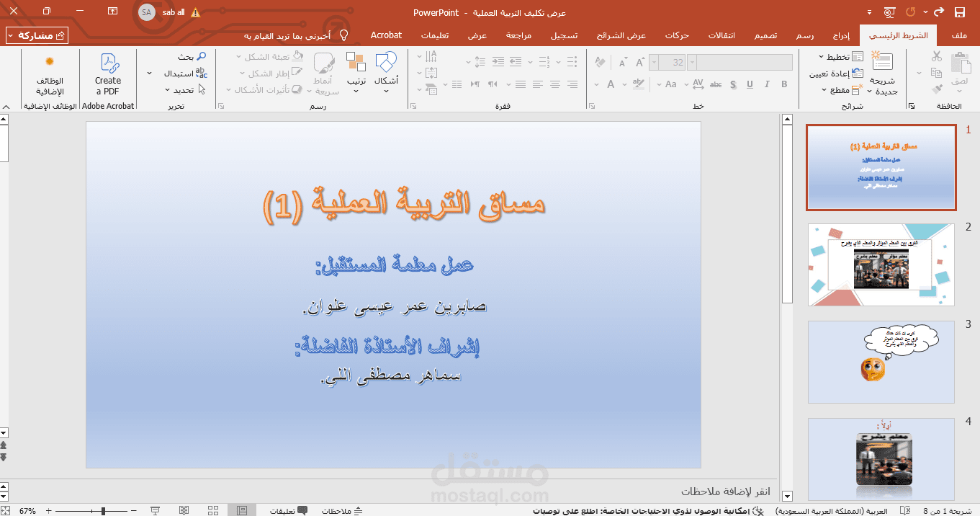The width and height of the screenshot is (980, 516).
Task: Switch to the إدراج (Insert) ribbon tab
Action: point(840,35)
